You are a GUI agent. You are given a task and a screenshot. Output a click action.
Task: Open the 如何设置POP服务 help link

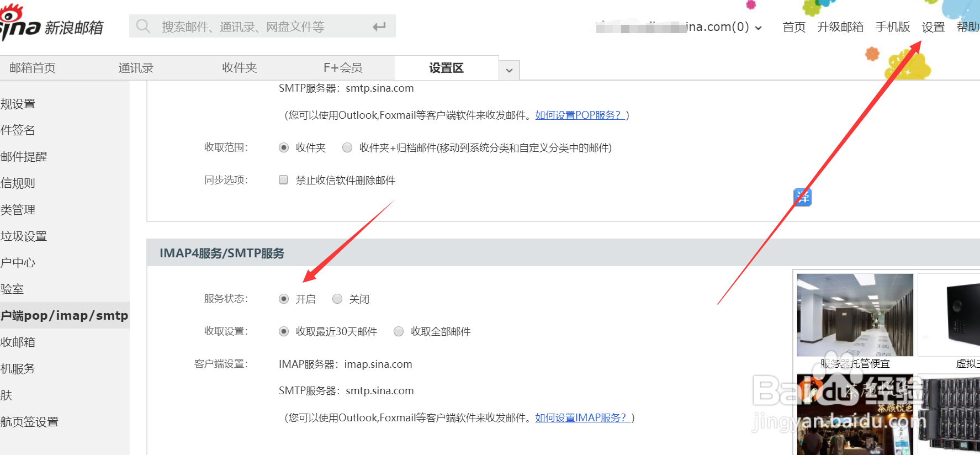(580, 115)
